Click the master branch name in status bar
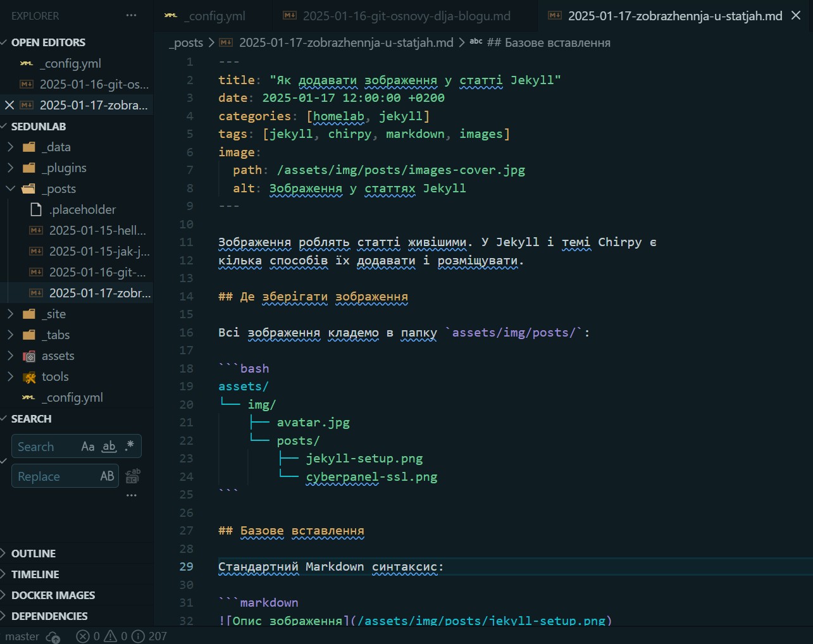Image resolution: width=813 pixels, height=644 pixels. (22, 636)
